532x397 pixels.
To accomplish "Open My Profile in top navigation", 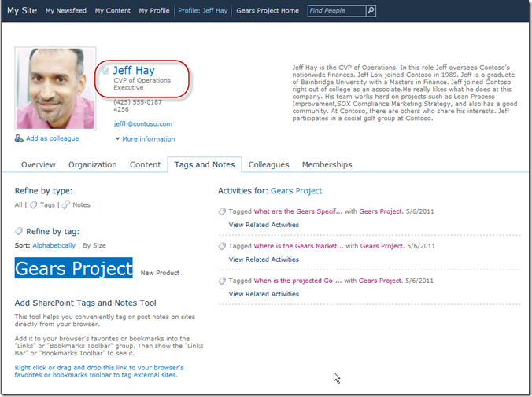I will [154, 11].
